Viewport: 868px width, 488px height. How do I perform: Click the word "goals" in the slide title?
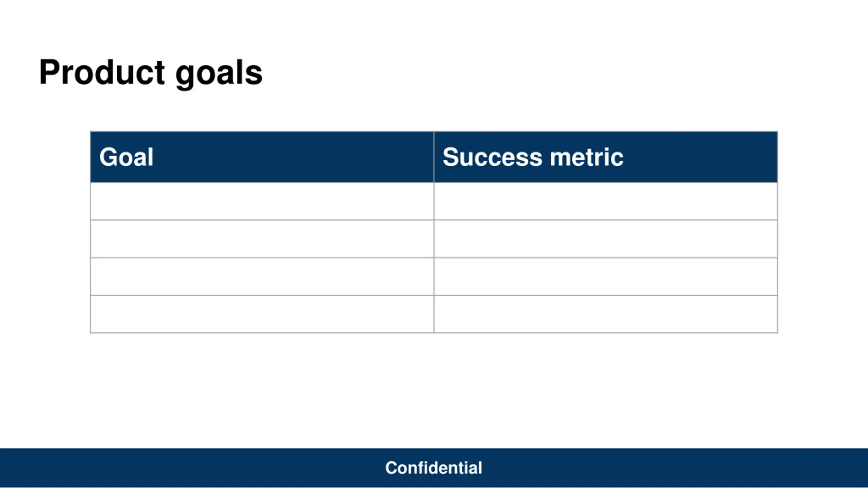tap(219, 73)
